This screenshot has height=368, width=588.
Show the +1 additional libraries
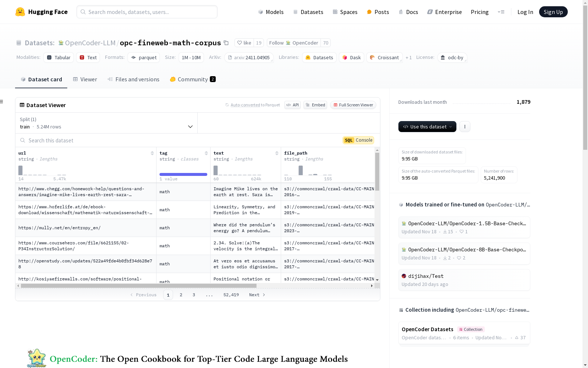[x=409, y=57]
